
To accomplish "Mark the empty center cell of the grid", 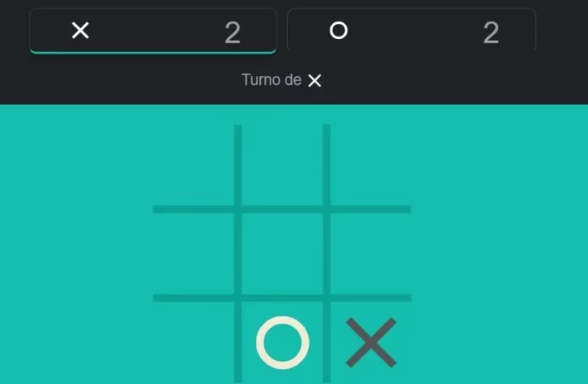I will pyautogui.click(x=283, y=254).
